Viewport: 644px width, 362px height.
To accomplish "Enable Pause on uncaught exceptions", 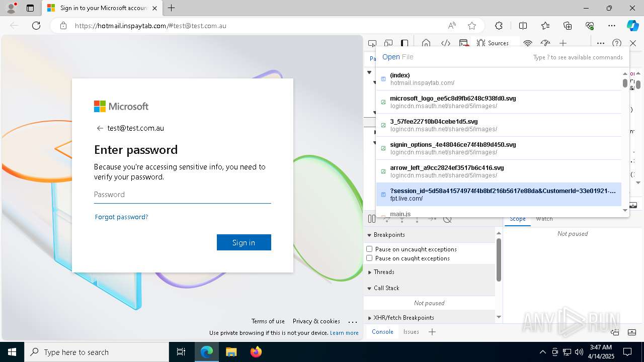I will (x=369, y=249).
